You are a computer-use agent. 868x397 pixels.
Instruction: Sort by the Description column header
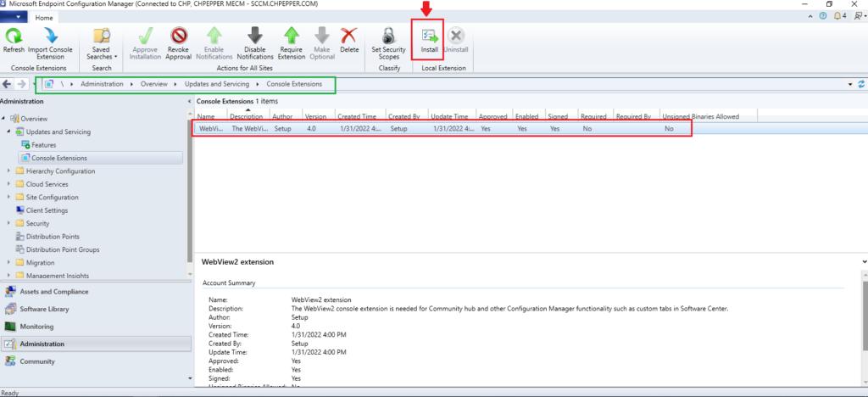coord(248,116)
